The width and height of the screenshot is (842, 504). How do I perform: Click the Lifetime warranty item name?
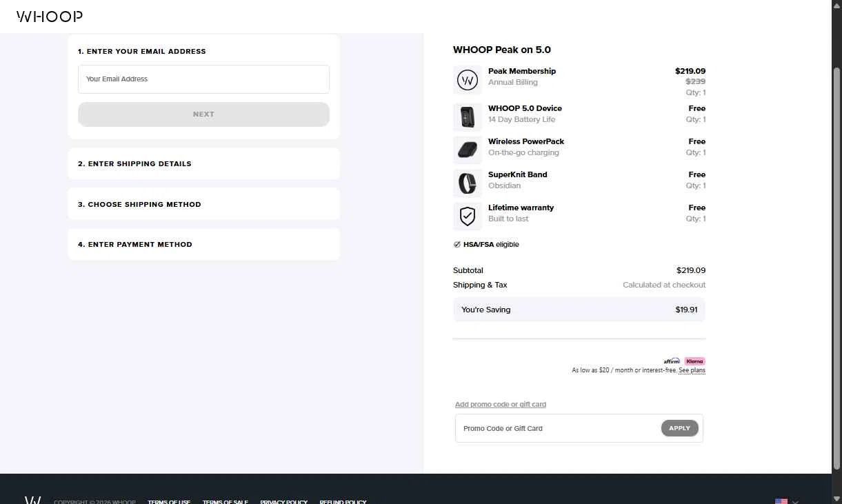tap(521, 208)
